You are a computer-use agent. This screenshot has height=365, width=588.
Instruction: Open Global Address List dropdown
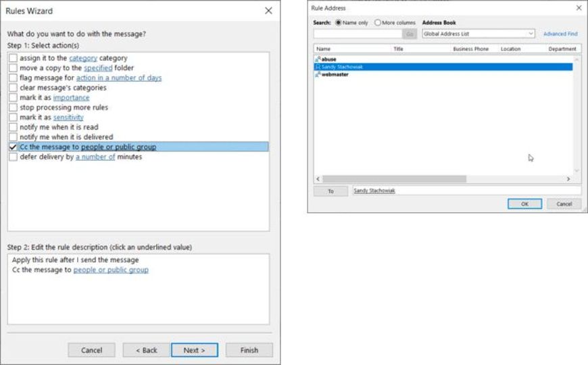[479, 34]
